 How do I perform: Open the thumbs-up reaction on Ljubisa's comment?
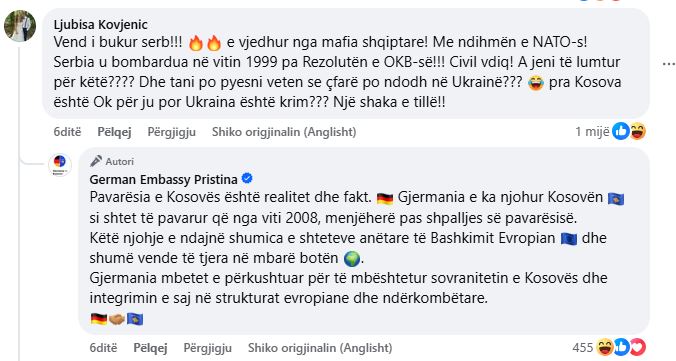coord(621,131)
